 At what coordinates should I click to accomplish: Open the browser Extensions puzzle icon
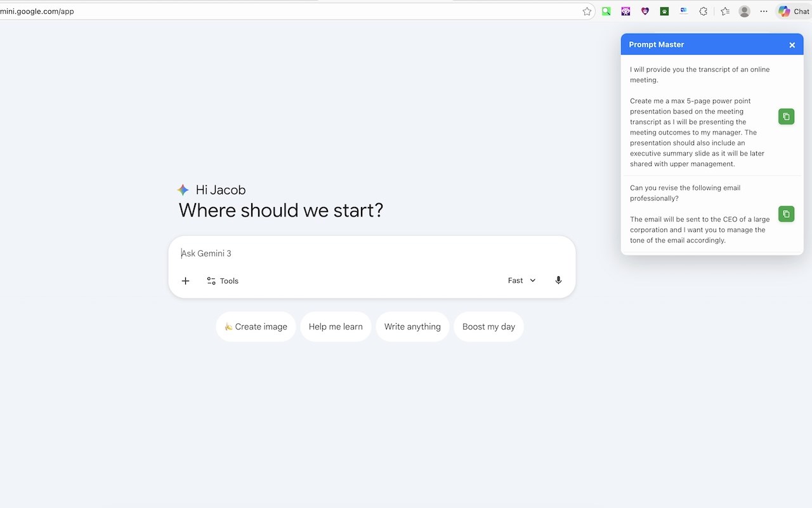pyautogui.click(x=703, y=11)
